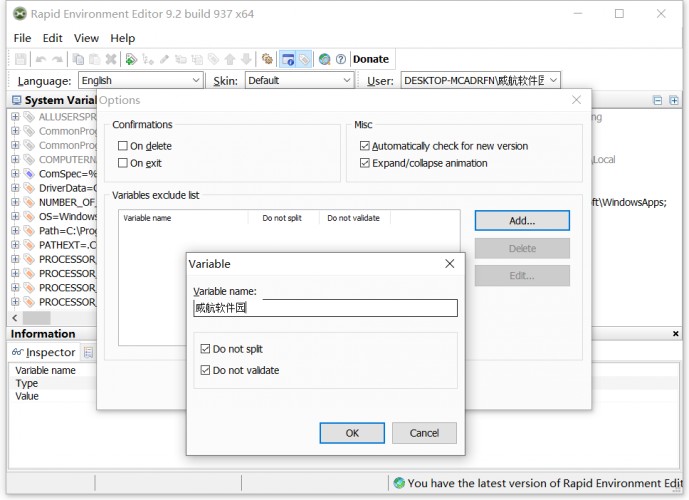This screenshot has height=500, width=689.
Task: Click the Copy icon in toolbar
Action: 78,59
